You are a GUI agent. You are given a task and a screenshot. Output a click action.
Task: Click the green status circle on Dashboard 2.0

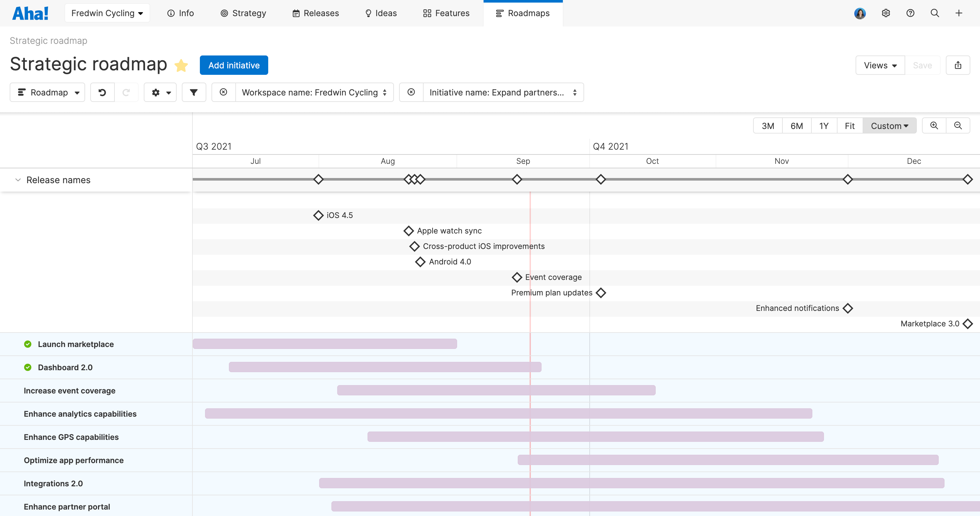pos(27,367)
